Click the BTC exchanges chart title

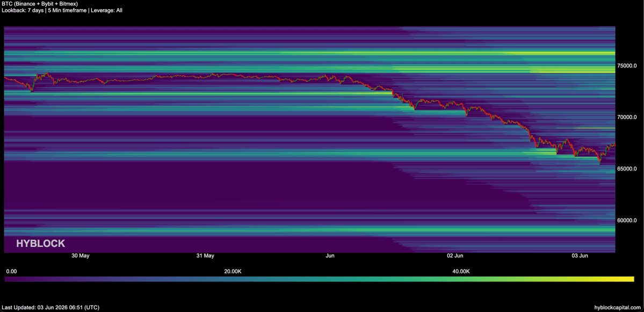40,4
